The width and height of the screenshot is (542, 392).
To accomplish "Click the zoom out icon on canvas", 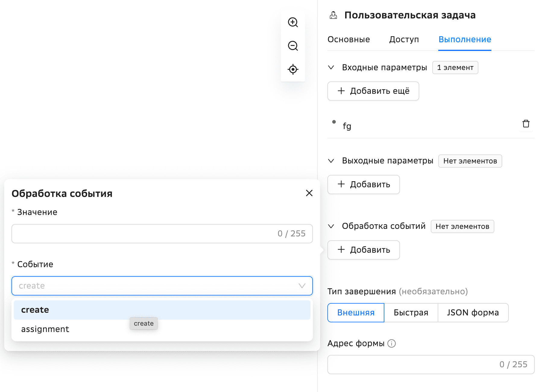I will 293,46.
